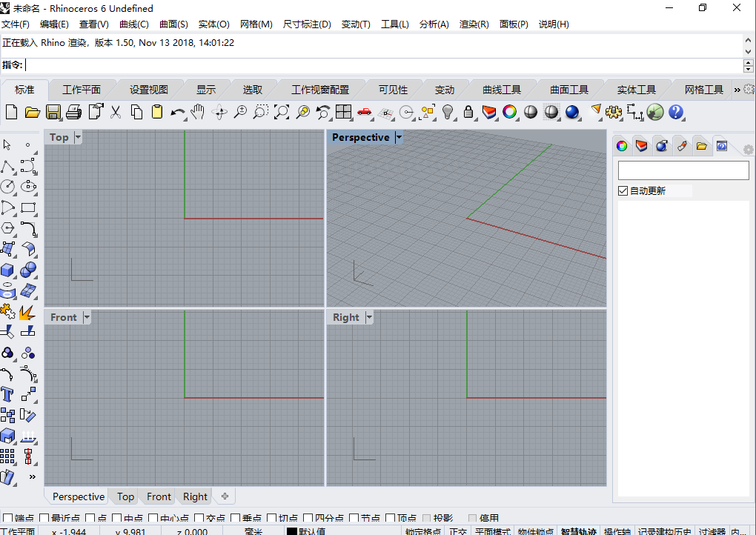The width and height of the screenshot is (756, 535).
Task: Click 记录建构历史 in the status bar
Action: click(665, 531)
